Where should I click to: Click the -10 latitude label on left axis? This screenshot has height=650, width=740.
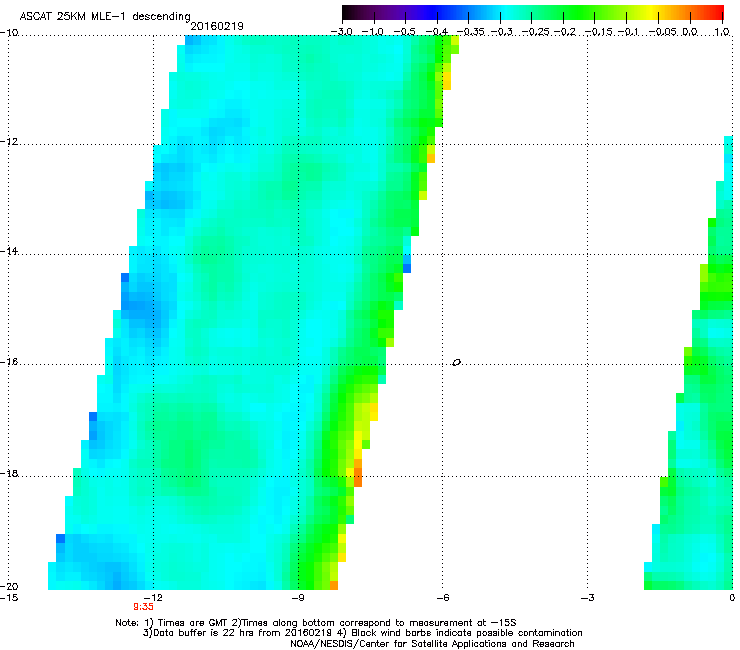click(x=9, y=33)
